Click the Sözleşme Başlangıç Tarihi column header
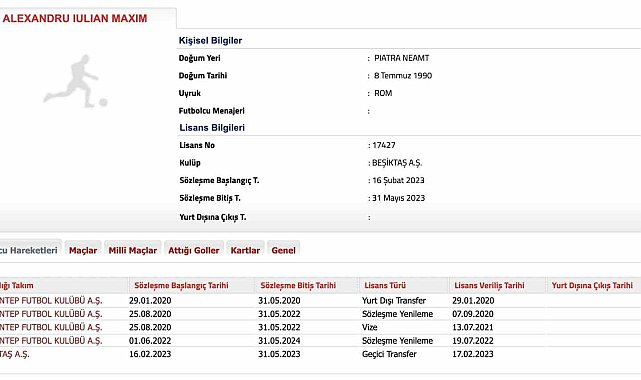Screen dimensions: 641x380 [182, 285]
